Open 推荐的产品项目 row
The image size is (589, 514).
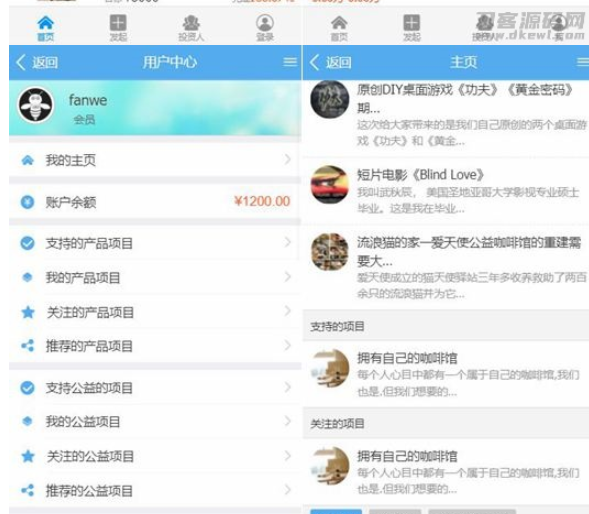(x=155, y=346)
